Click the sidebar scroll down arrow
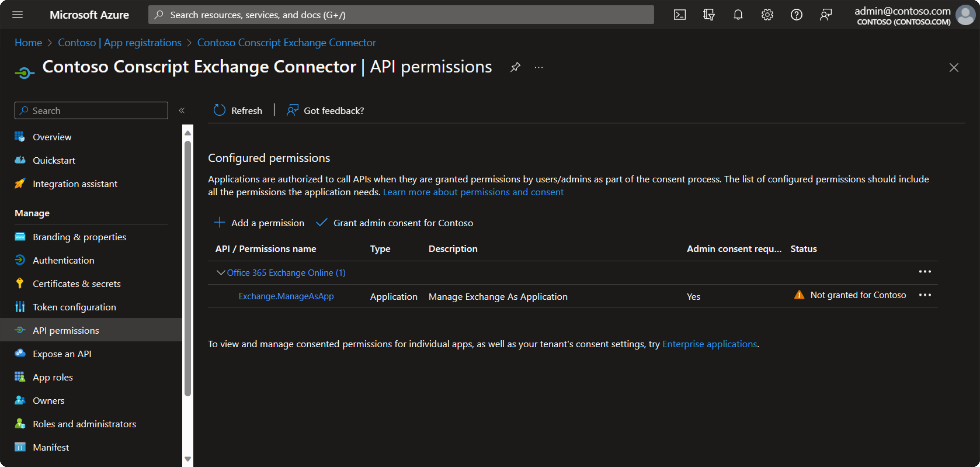 [x=187, y=459]
